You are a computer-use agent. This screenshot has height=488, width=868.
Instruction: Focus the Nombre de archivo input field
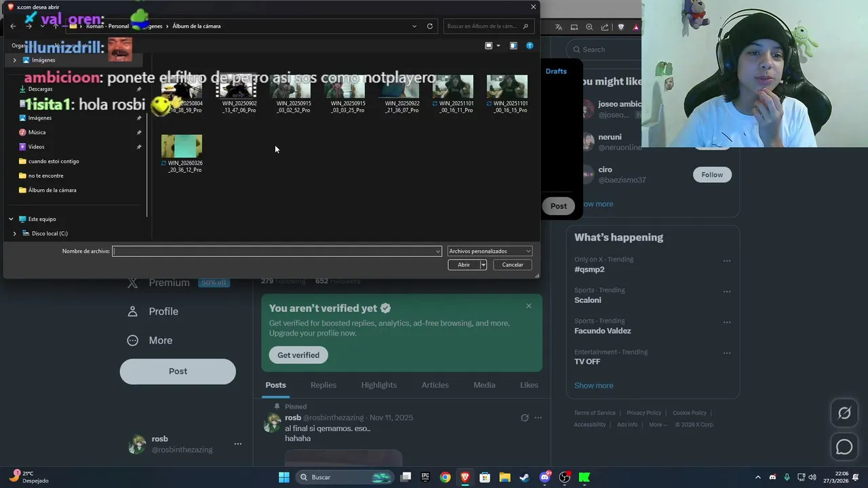click(x=273, y=251)
